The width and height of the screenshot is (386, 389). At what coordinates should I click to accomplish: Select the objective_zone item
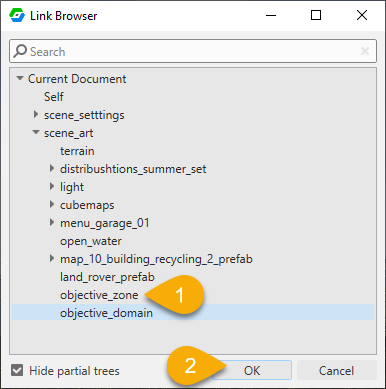pyautogui.click(x=99, y=295)
